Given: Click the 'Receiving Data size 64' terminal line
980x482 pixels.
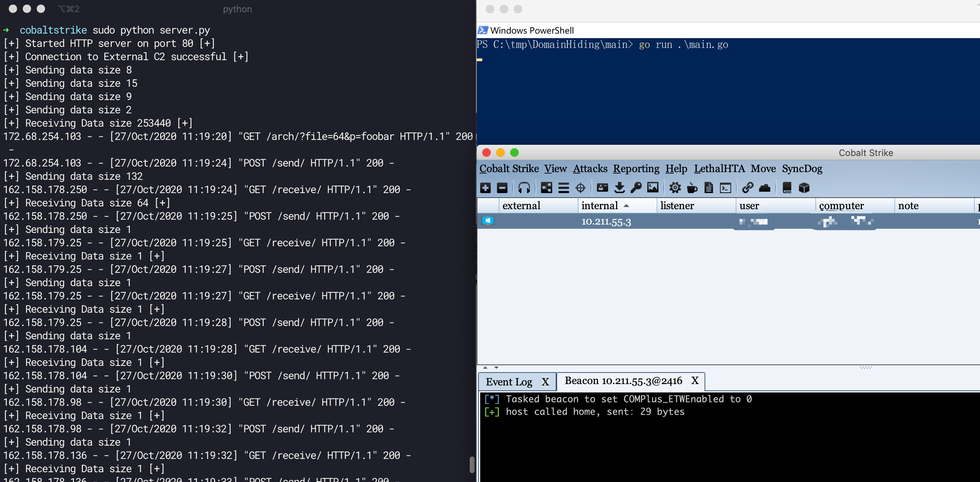Looking at the screenshot, I should click(86, 203).
